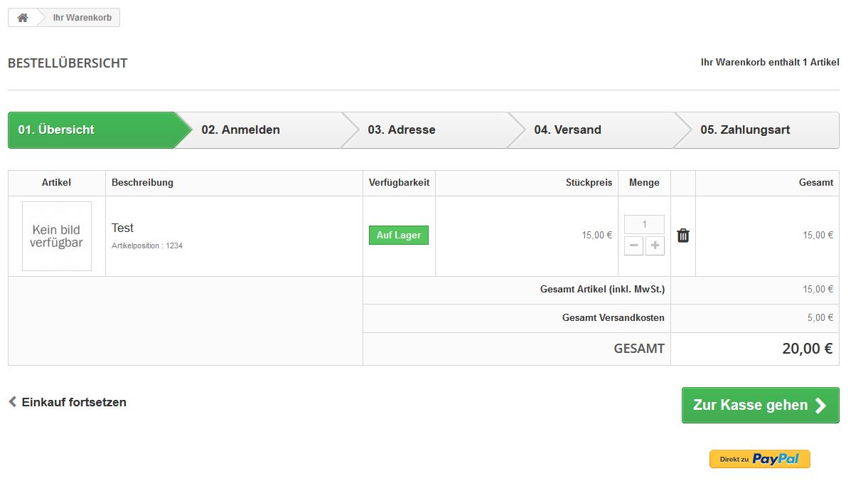
Task: Open the Test product link
Action: [x=122, y=228]
